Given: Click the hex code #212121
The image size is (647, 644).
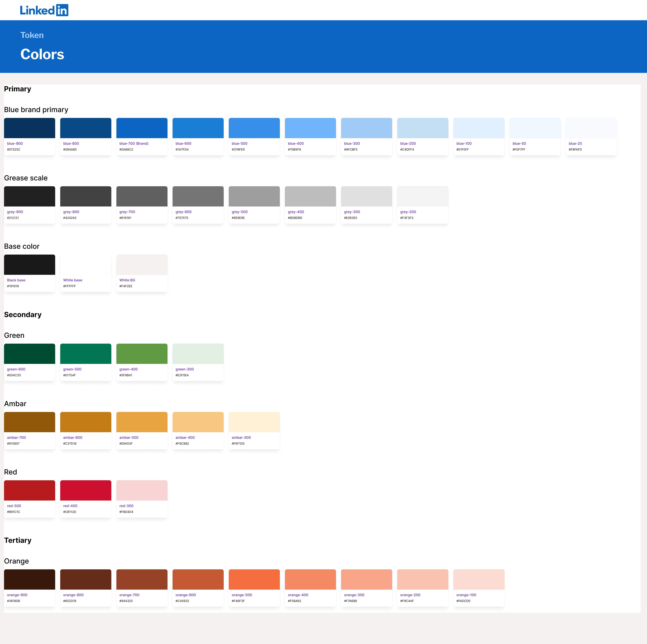Looking at the screenshot, I should pyautogui.click(x=13, y=218).
